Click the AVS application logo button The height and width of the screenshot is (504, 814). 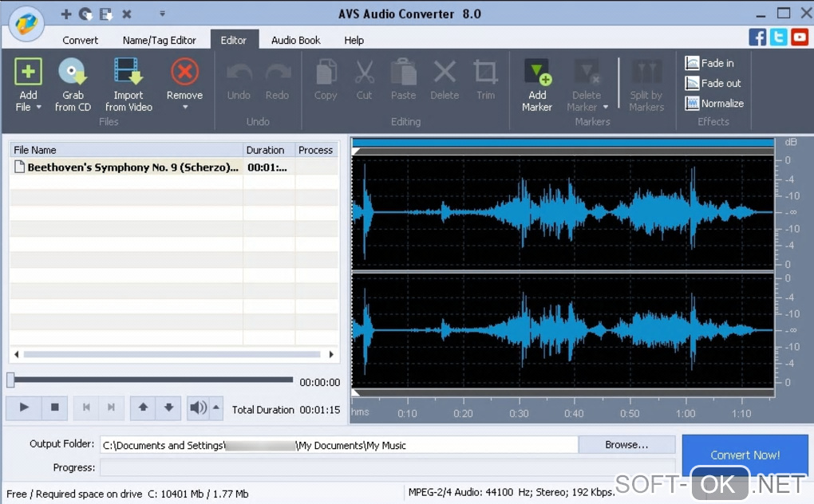tap(26, 23)
